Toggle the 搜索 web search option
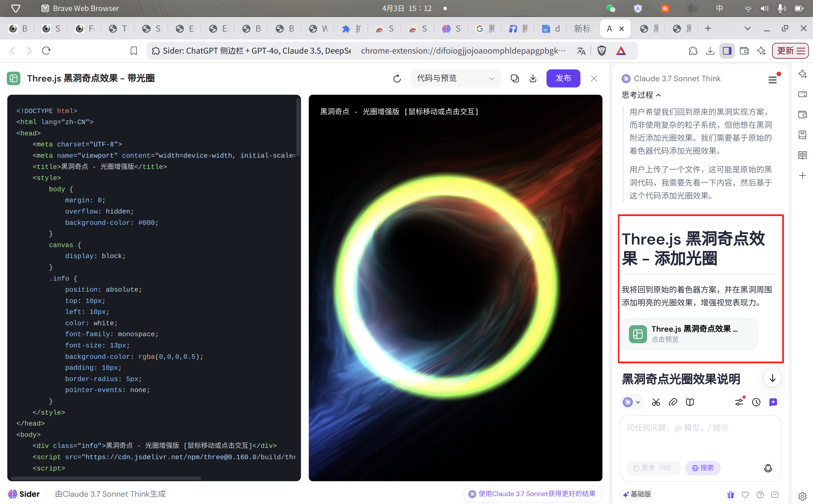 703,468
